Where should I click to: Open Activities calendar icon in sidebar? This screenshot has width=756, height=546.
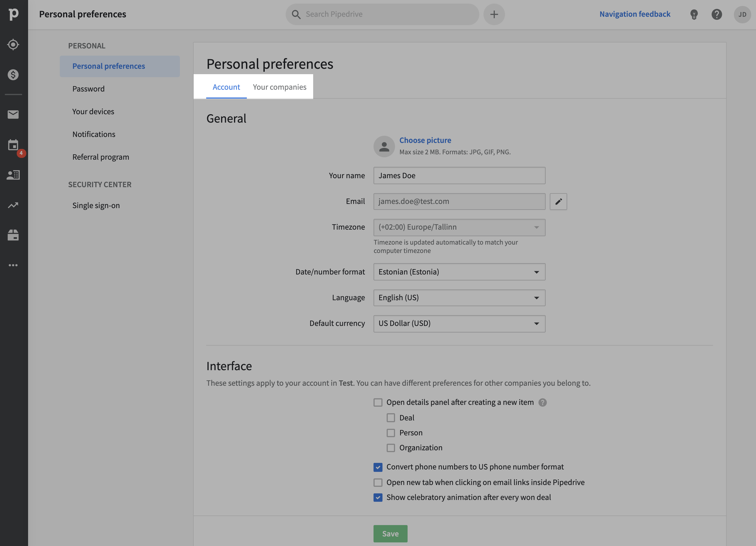click(13, 145)
